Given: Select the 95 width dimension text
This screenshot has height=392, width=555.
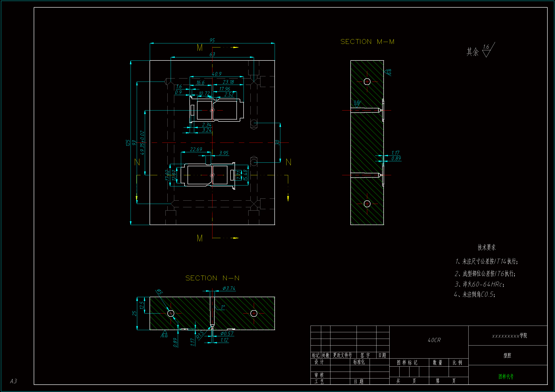Looking at the screenshot, I should pos(212,40).
